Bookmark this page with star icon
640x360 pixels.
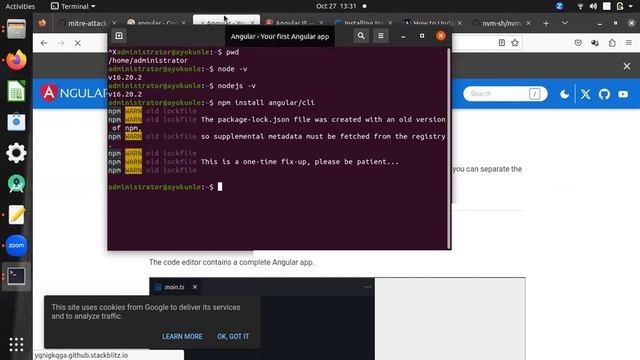click(x=515, y=43)
